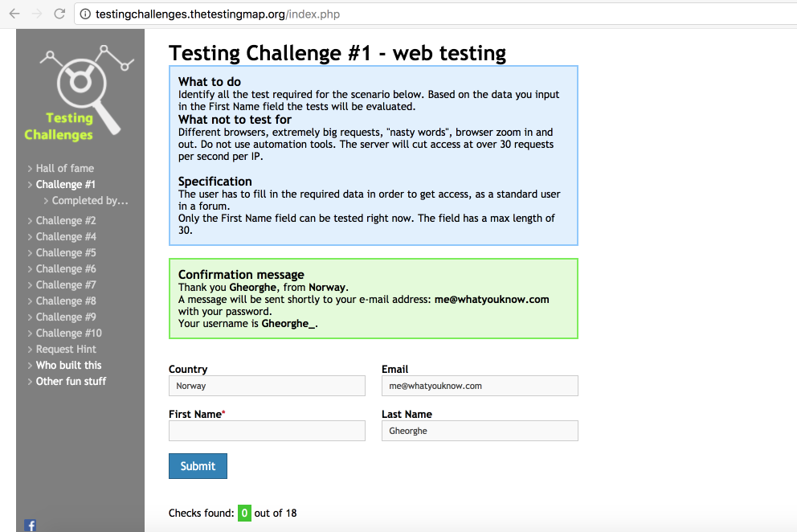
Task: Select Challenge #2 in sidebar
Action: [66, 220]
